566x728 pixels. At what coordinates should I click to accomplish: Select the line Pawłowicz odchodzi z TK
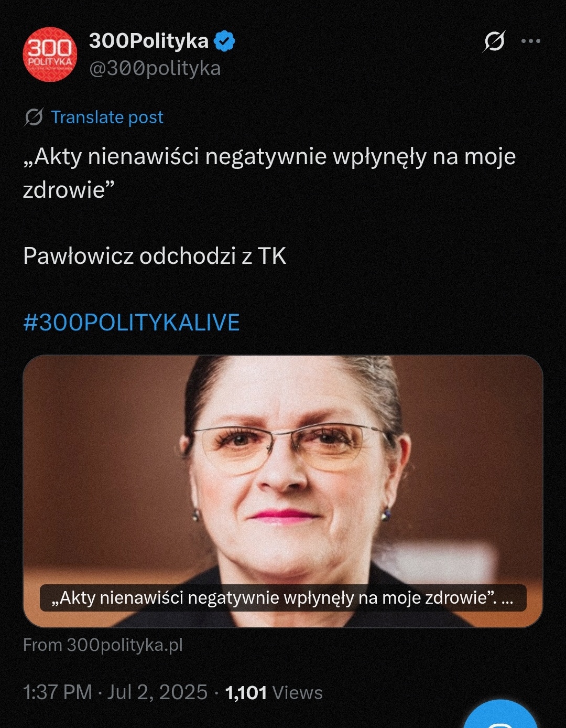pos(155,256)
